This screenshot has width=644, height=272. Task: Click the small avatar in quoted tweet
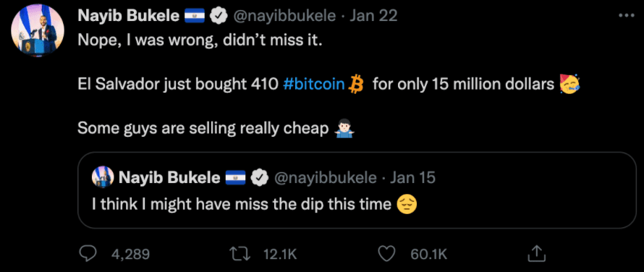point(103,177)
